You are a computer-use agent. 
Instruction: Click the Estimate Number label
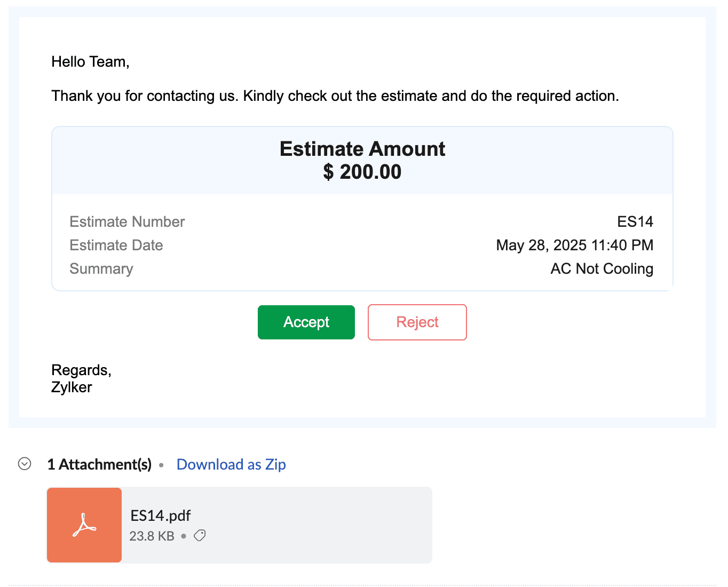[x=127, y=222]
